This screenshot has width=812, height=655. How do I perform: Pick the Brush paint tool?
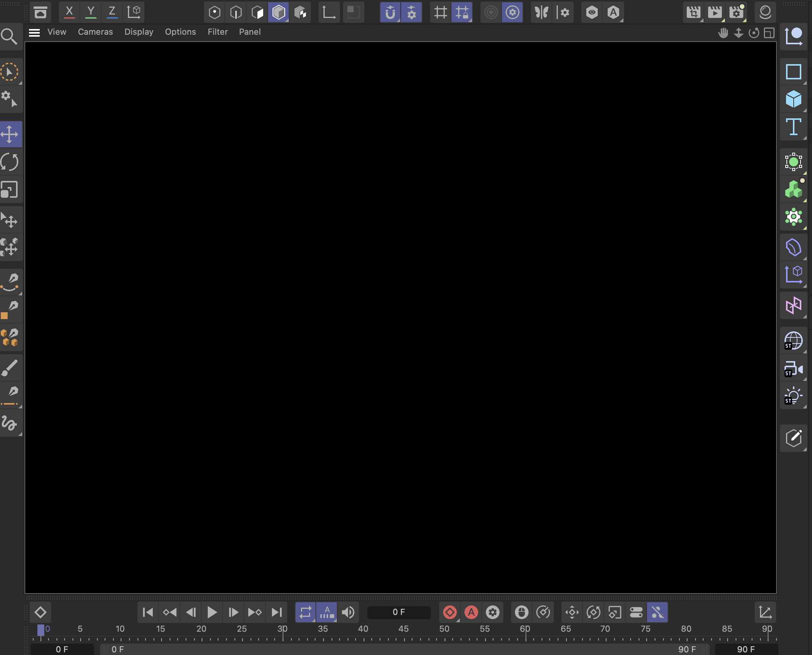(x=10, y=368)
